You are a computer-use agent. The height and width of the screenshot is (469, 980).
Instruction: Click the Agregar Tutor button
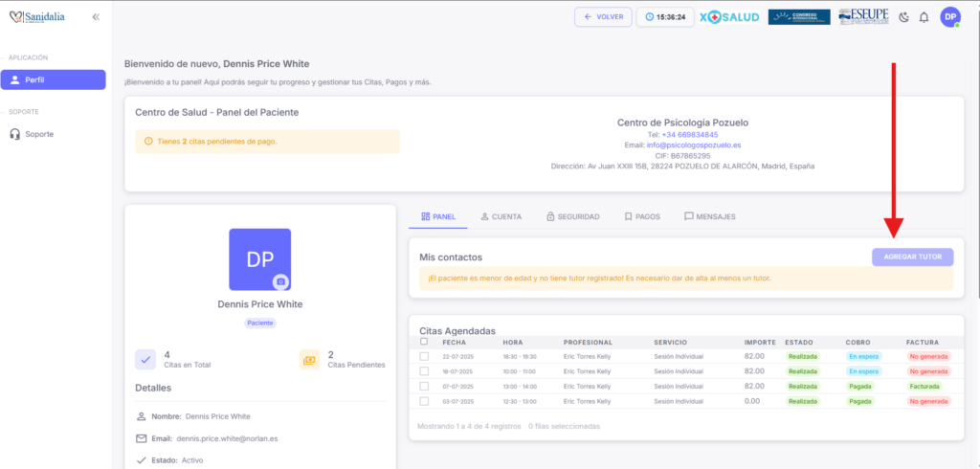pos(912,257)
